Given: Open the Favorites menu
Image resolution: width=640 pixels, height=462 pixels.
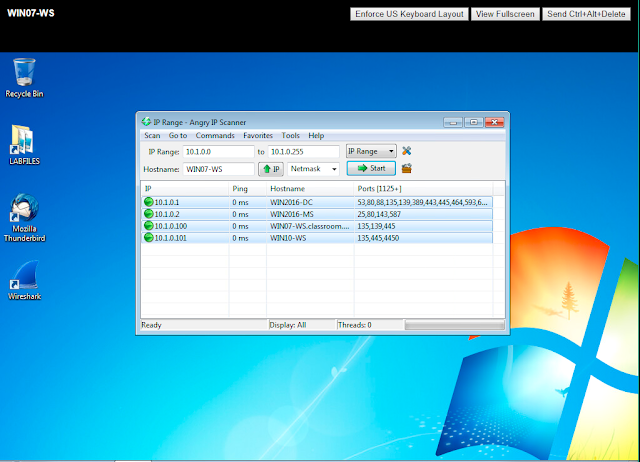Looking at the screenshot, I should point(258,135).
